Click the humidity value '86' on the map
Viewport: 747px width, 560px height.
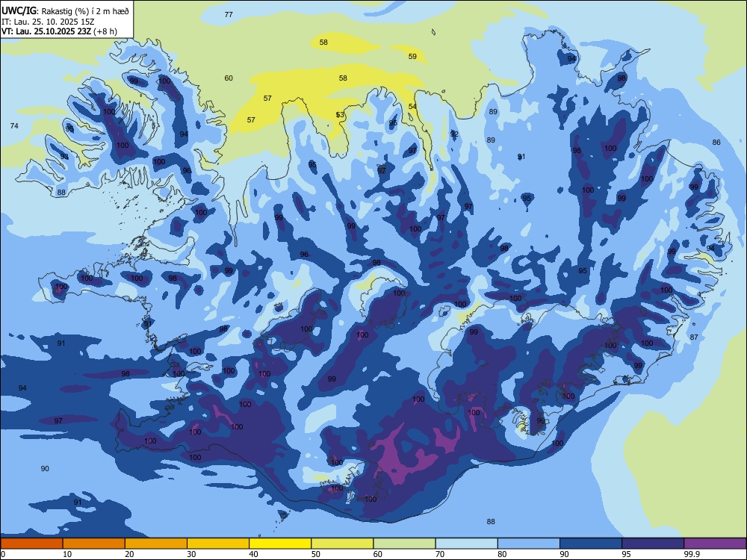tap(716, 143)
